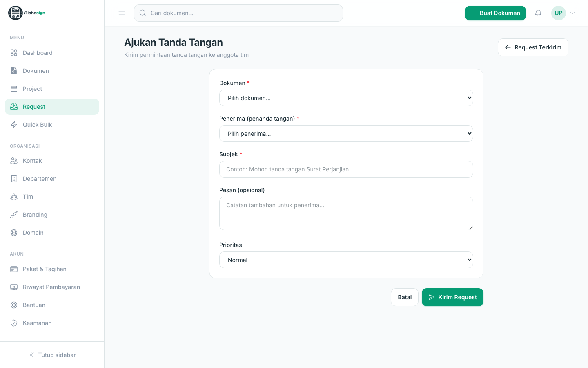Click the double-chevron collapse icon

click(x=31, y=355)
